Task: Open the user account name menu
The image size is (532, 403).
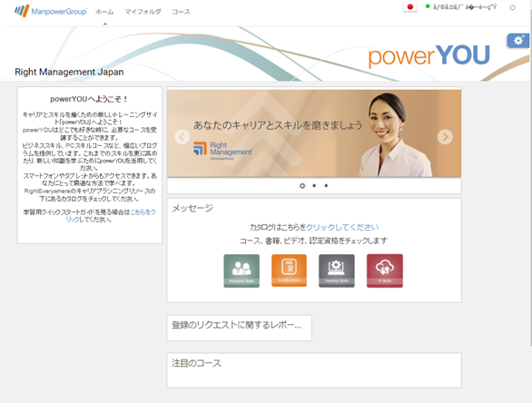Action: pos(464,6)
